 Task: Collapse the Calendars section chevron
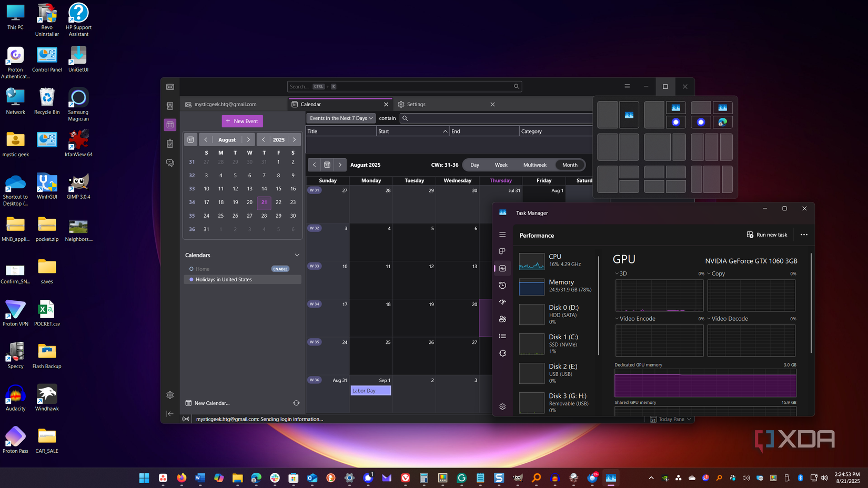[x=297, y=255]
